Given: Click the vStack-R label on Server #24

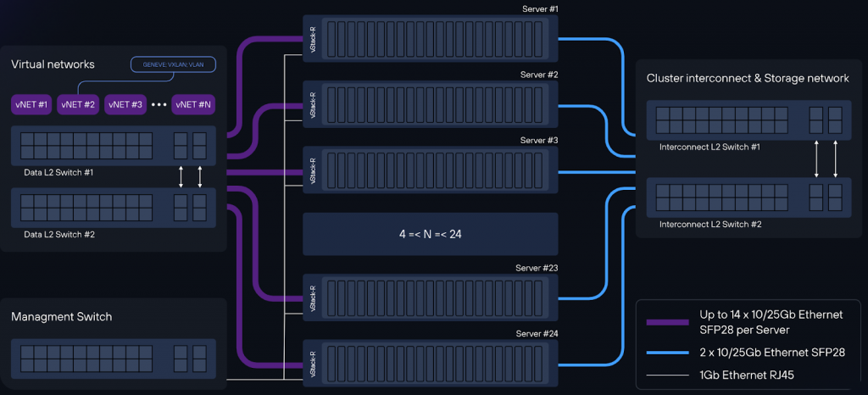Looking at the screenshot, I should (x=313, y=363).
